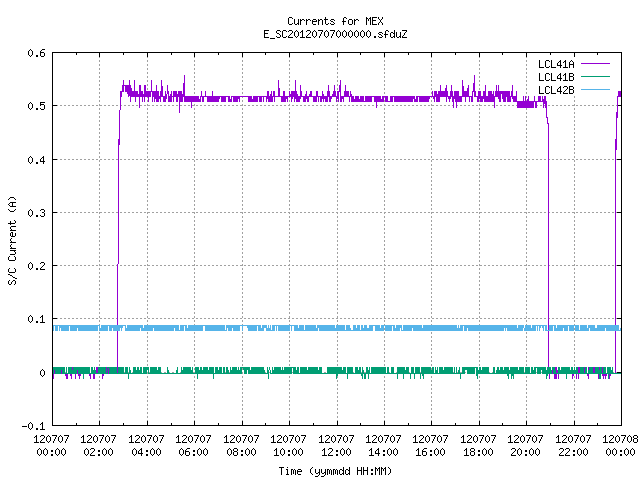Image resolution: width=640 pixels, height=480 pixels.
Task: Click the x-axis tick label '120707 18:00'
Action: tap(478, 446)
